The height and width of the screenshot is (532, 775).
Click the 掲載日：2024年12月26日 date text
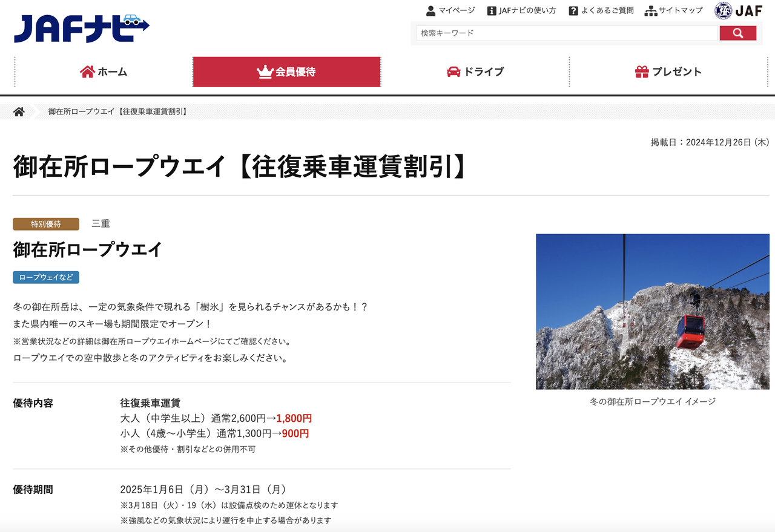(710, 142)
